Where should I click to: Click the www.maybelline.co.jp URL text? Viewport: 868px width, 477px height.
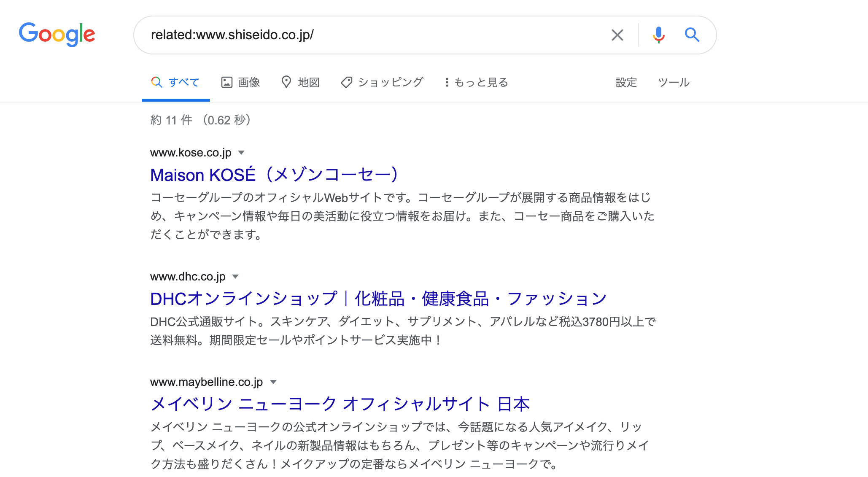[206, 382]
